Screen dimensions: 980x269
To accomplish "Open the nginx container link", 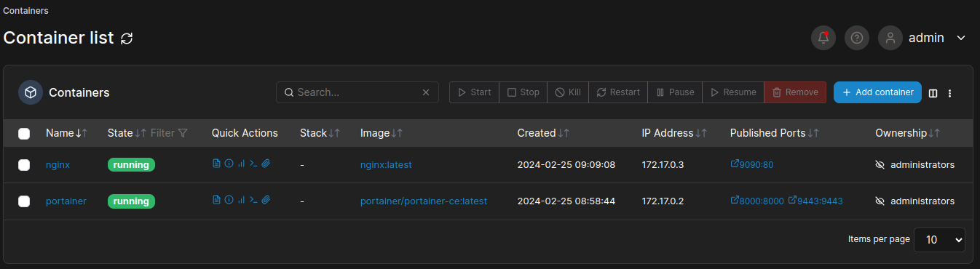I will 58,165.
